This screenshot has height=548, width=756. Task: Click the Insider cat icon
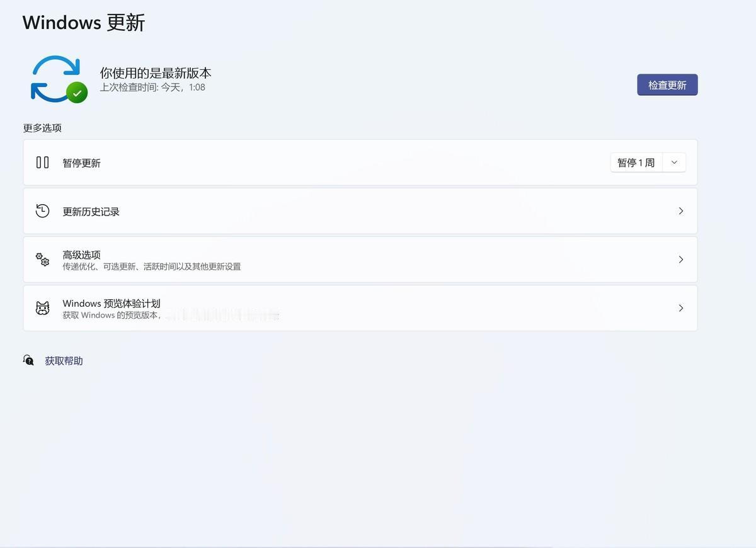point(42,308)
